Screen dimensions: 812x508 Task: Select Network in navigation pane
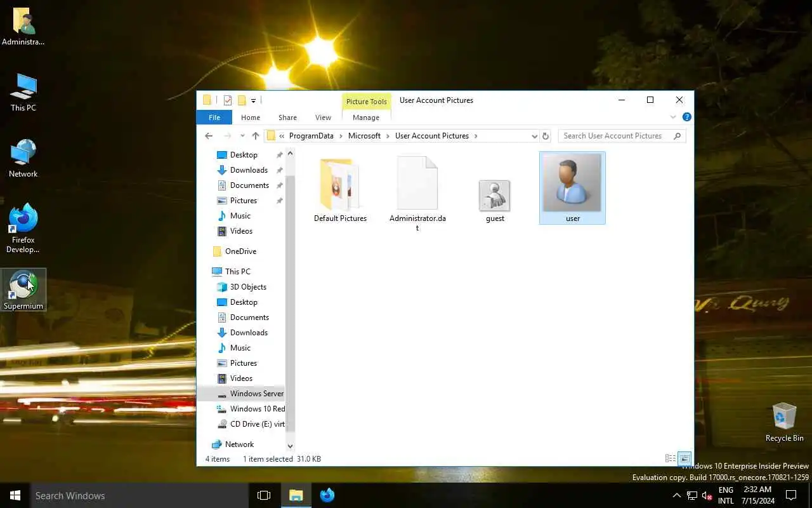pyautogui.click(x=239, y=444)
